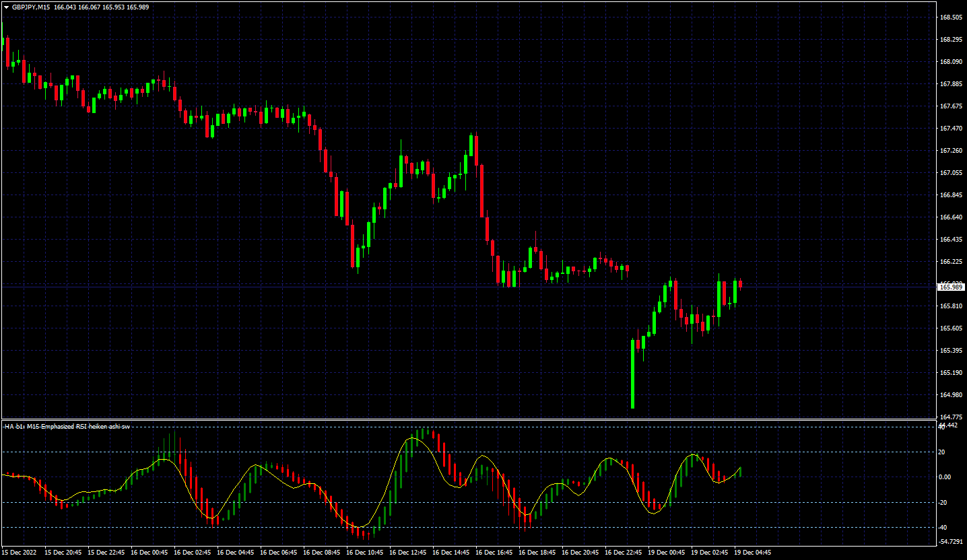Click the 19 Dec 00:45 time label
The width and height of the screenshot is (967, 560).
tap(667, 553)
